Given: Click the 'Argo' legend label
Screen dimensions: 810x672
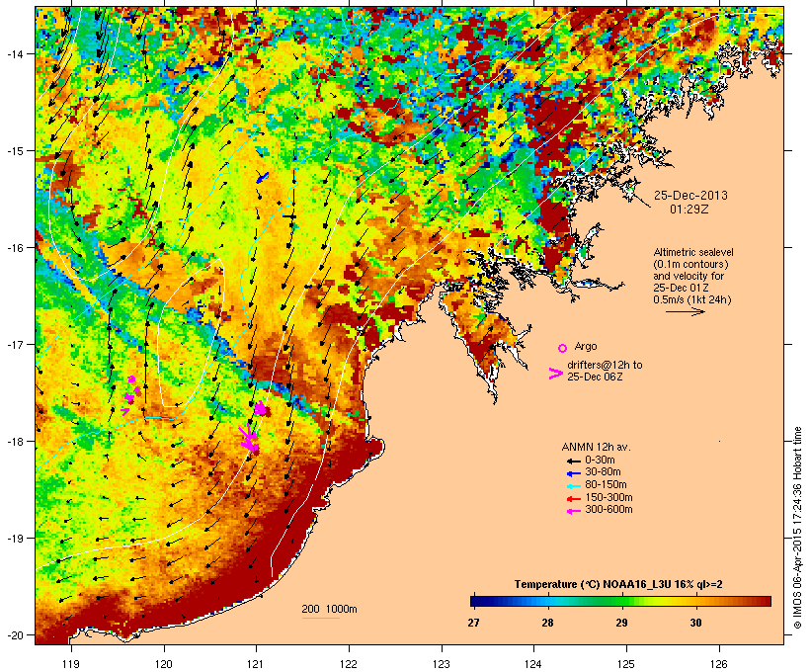Looking at the screenshot, I should click(x=586, y=346).
